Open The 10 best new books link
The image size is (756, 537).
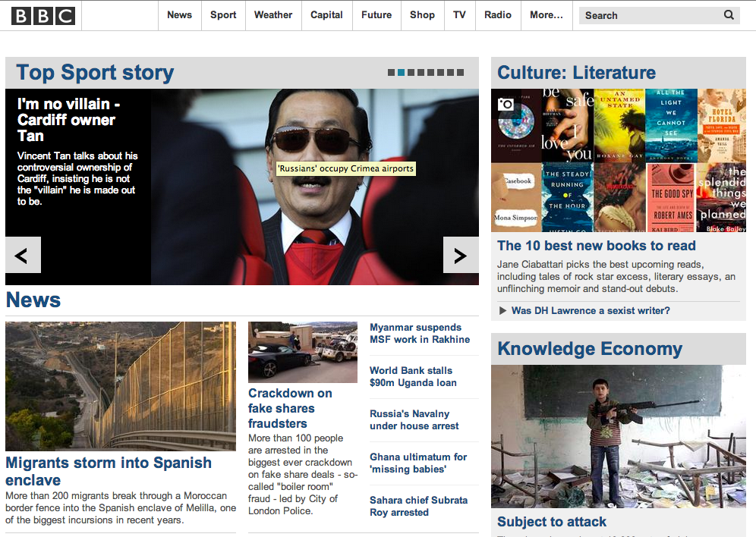pyautogui.click(x=597, y=246)
